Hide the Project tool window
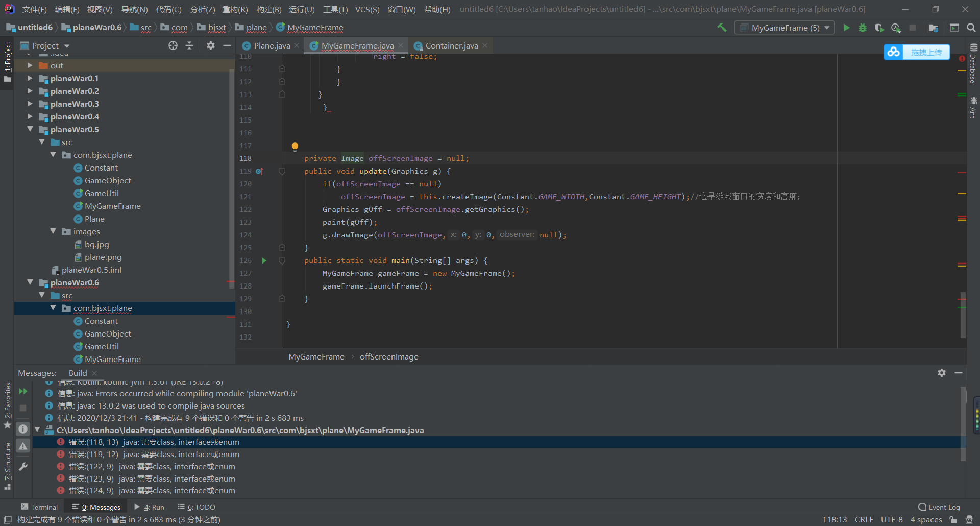The width and height of the screenshot is (980, 526). (x=227, y=45)
